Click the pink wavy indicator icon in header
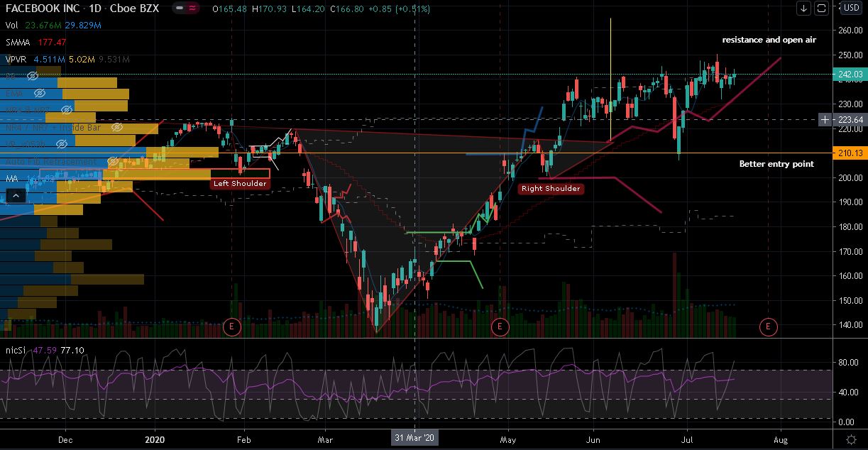This screenshot has height=450, width=868. [x=192, y=8]
